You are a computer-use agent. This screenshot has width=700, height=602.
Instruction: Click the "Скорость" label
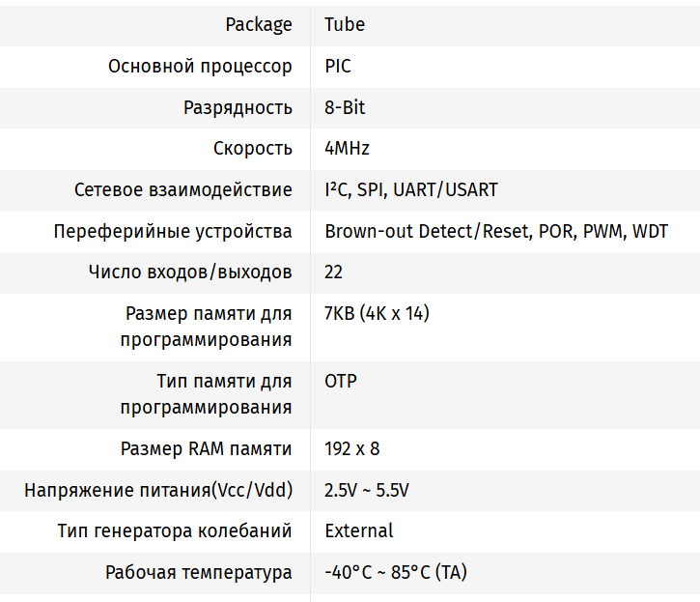(252, 149)
